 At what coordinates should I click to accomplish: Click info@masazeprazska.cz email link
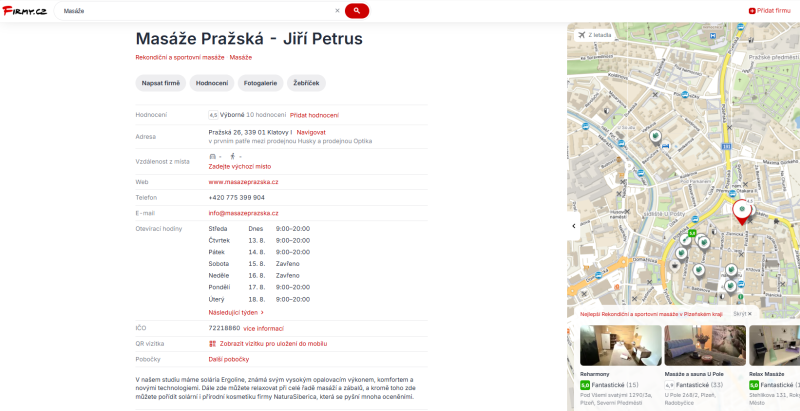pyautogui.click(x=243, y=213)
